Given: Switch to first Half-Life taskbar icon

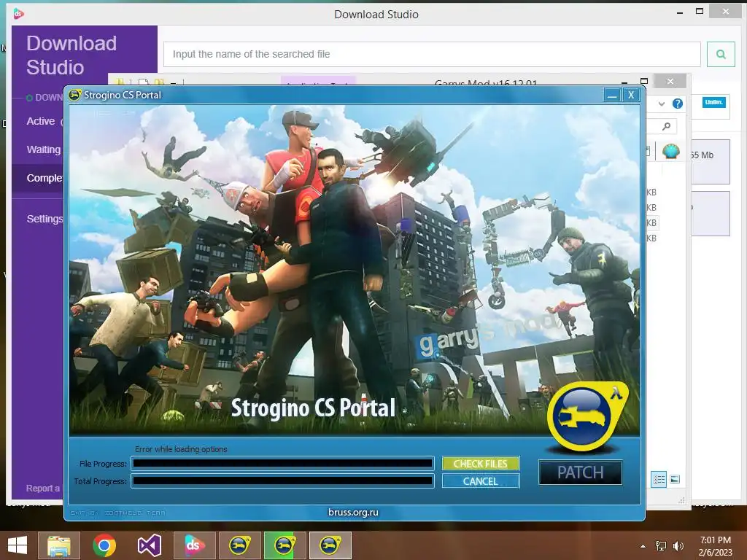Looking at the screenshot, I should tap(239, 545).
